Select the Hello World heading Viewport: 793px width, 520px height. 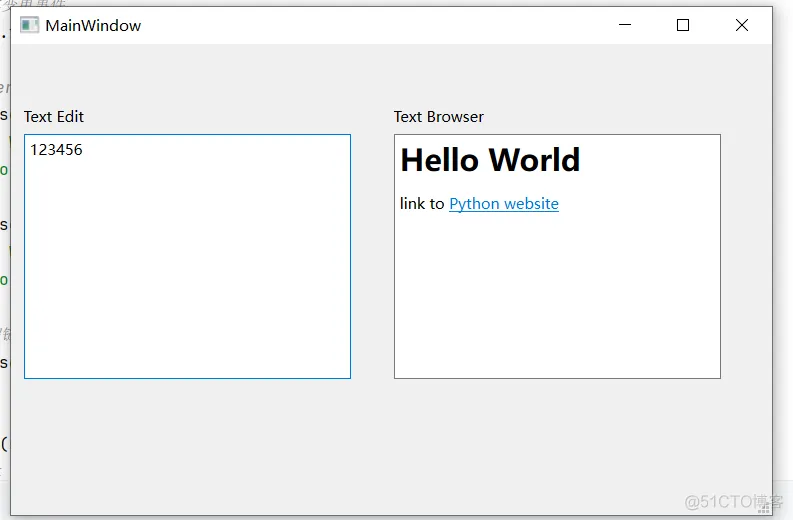(490, 160)
